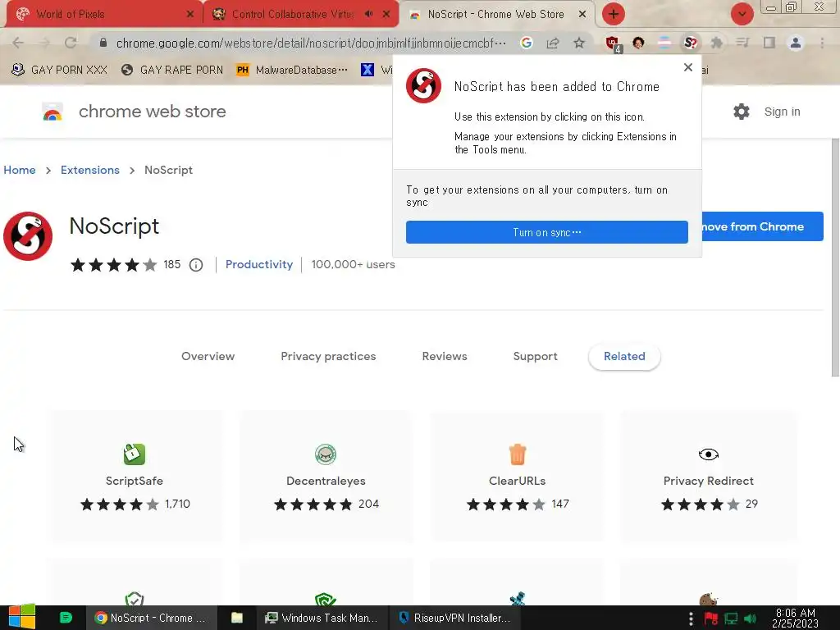
Task: Click the ClearURLs trash can icon
Action: pos(518,454)
